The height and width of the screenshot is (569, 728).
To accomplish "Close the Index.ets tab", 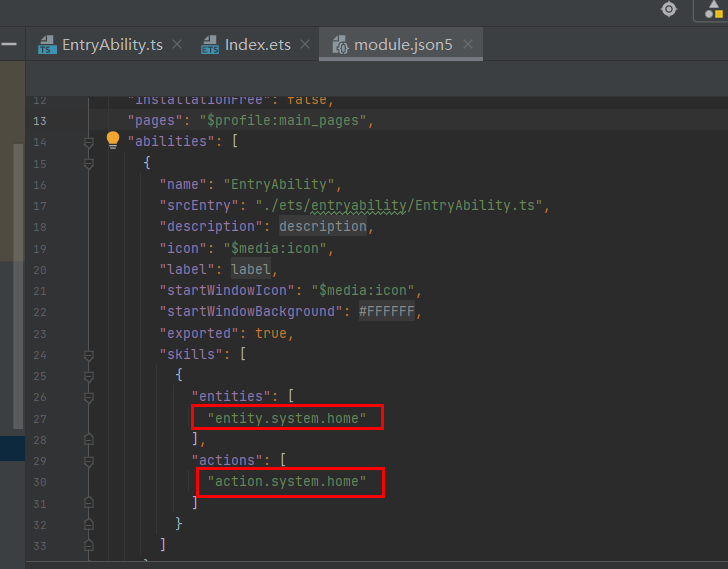I will coord(305,45).
